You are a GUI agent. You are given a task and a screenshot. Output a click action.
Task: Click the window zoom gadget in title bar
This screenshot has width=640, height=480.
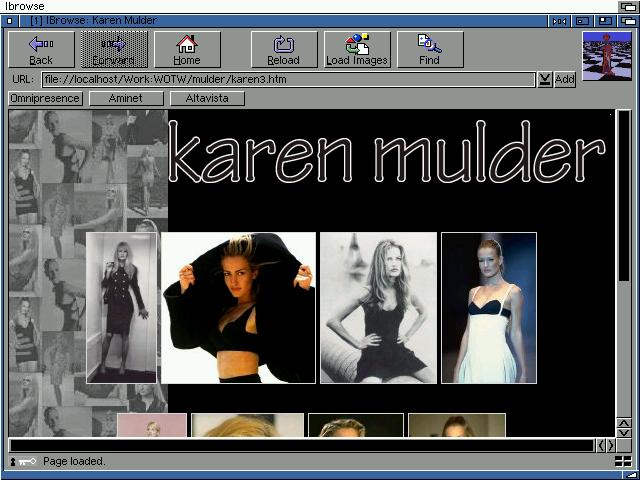click(605, 21)
